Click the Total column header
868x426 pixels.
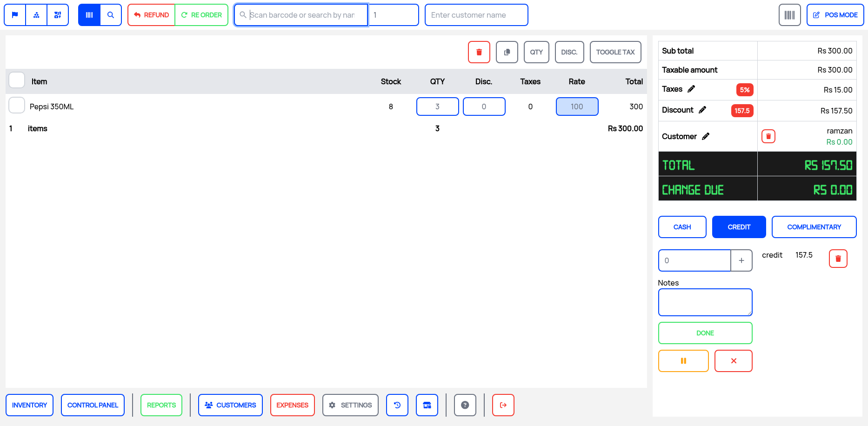tap(634, 81)
